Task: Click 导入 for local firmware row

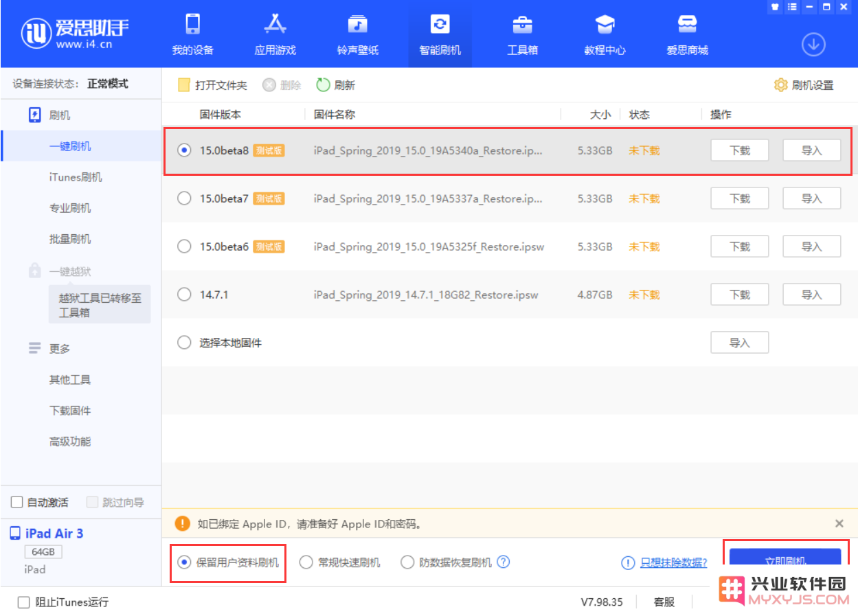Action: [x=739, y=343]
